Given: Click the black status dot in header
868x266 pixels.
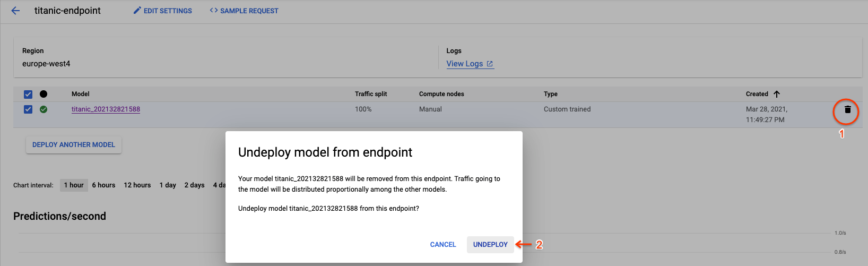Looking at the screenshot, I should (44, 94).
